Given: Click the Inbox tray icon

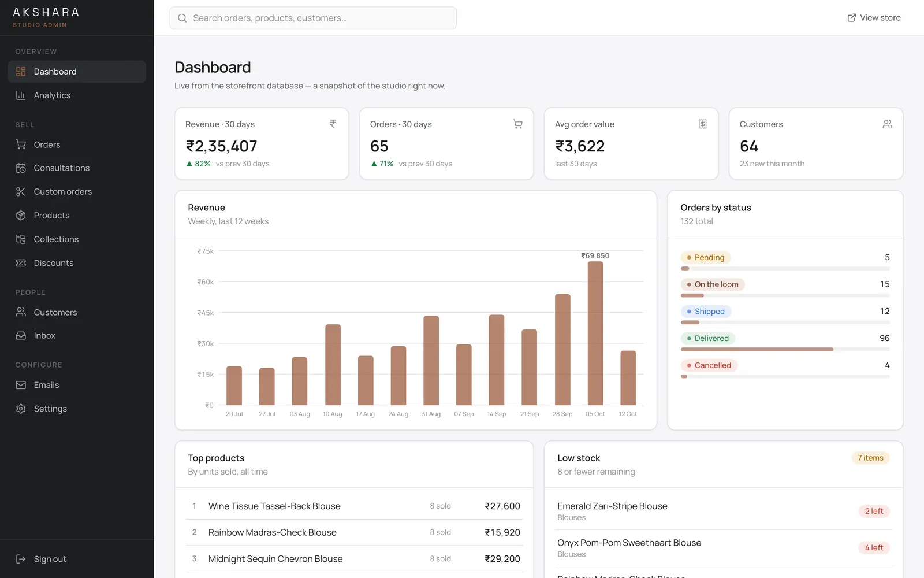Looking at the screenshot, I should (x=21, y=336).
